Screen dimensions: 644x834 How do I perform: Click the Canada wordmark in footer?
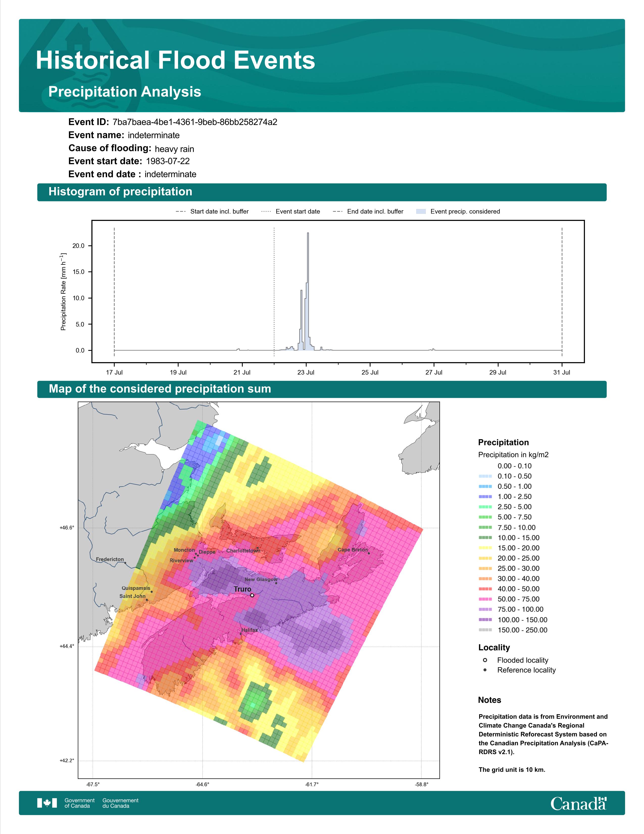[578, 803]
